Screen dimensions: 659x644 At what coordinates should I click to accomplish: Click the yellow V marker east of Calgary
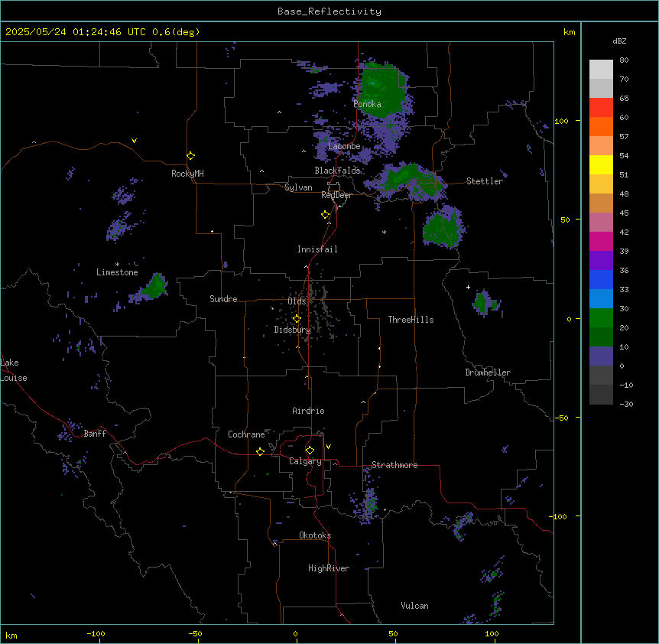click(328, 447)
